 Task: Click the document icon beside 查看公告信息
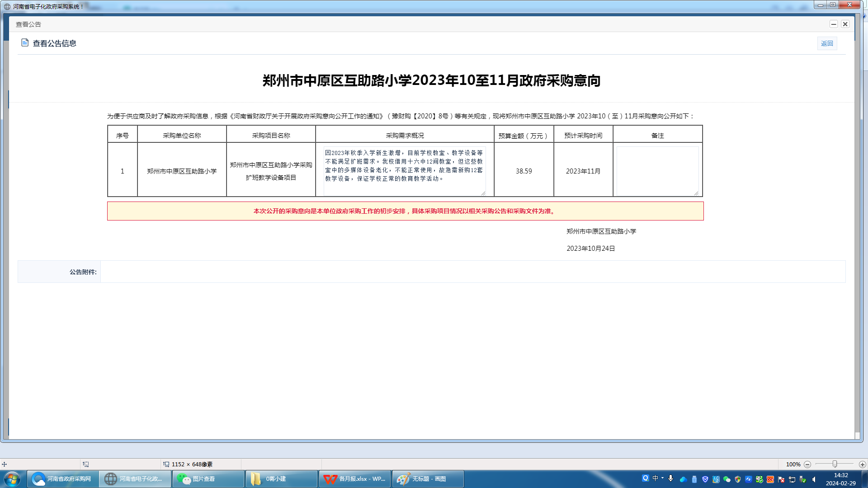coord(25,42)
